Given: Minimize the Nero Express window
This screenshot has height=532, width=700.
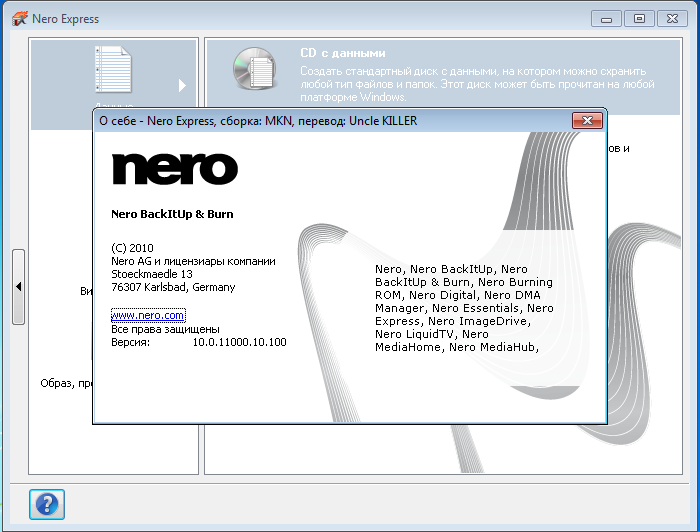Looking at the screenshot, I should 606,19.
